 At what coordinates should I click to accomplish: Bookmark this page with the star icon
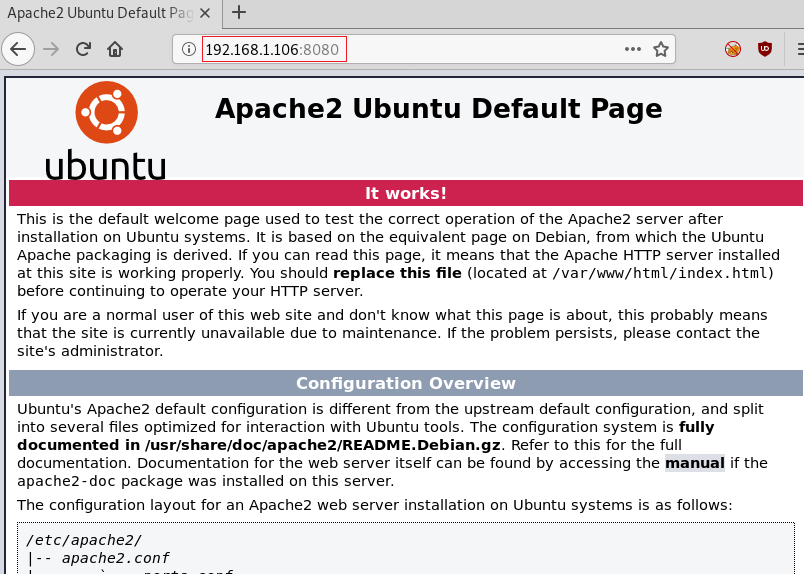(661, 49)
